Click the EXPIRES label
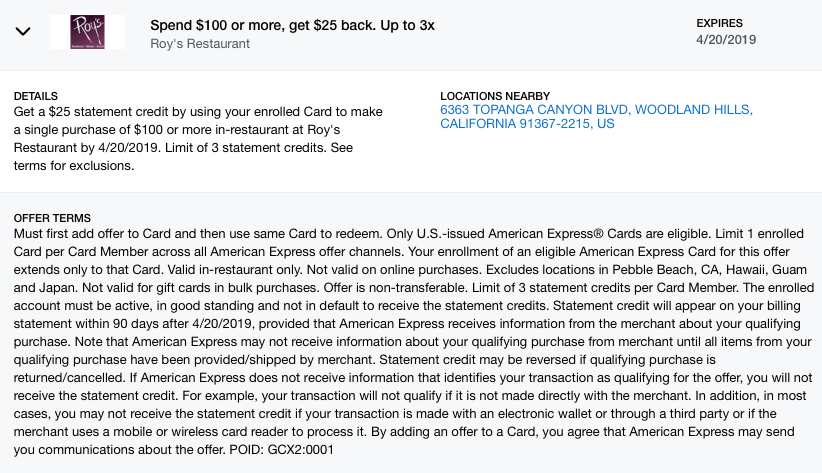This screenshot has height=473, width=822. [x=723, y=22]
